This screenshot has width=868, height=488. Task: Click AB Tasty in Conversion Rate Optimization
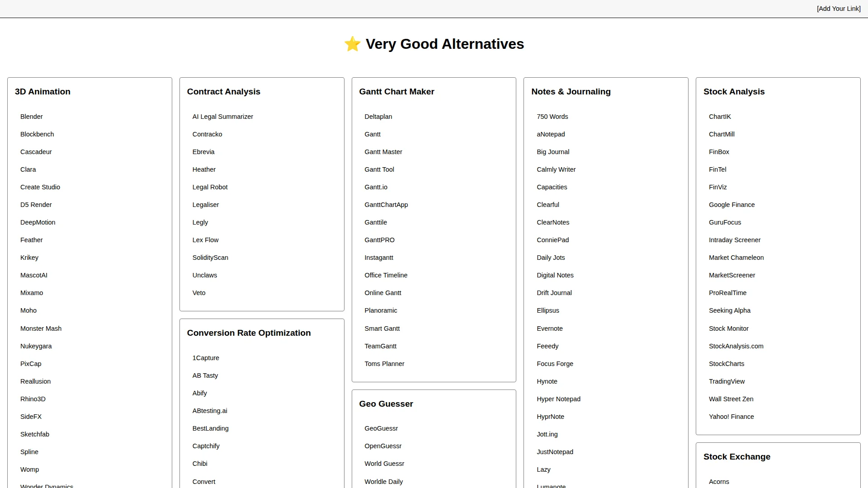pos(205,375)
